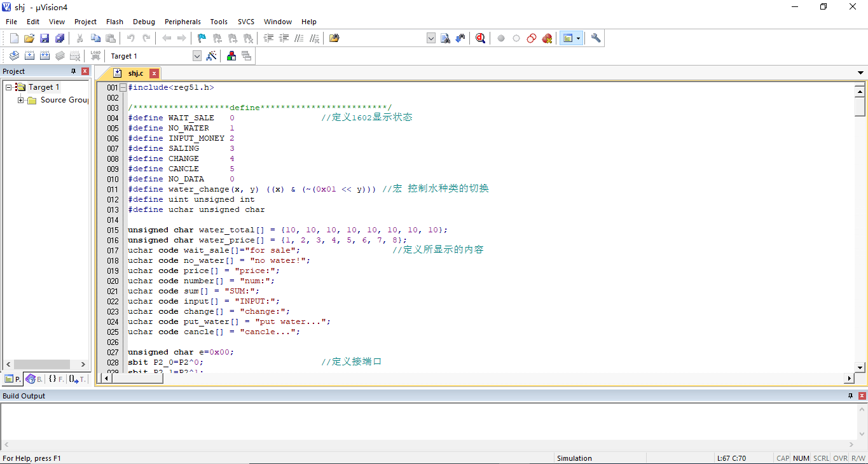Viewport: 868px width, 464px height.
Task: Open the File menu
Action: 11,22
